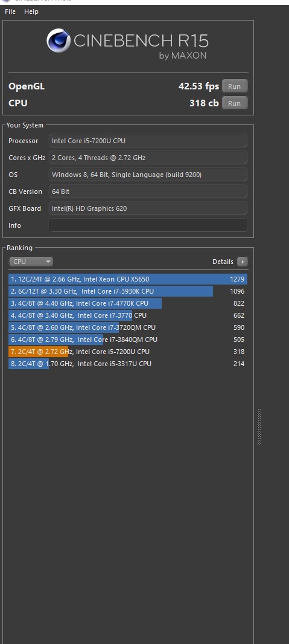
Task: Click the 42.53 fps OpenGL score
Action: (199, 86)
